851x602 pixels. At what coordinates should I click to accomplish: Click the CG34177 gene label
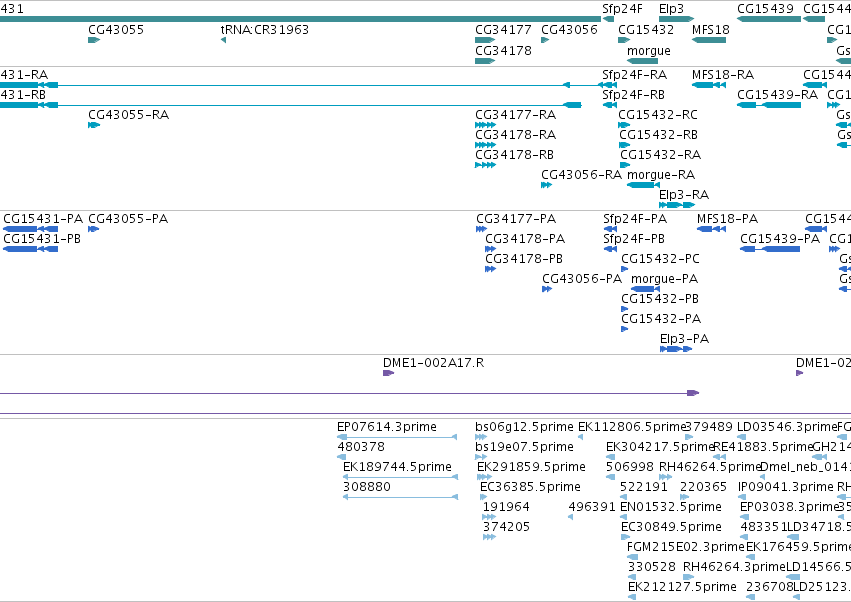pos(503,30)
